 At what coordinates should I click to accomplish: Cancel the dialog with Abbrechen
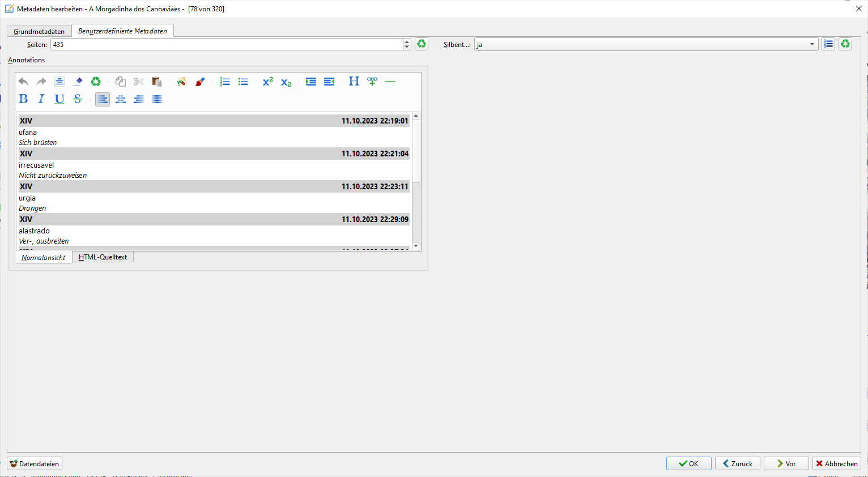point(837,463)
